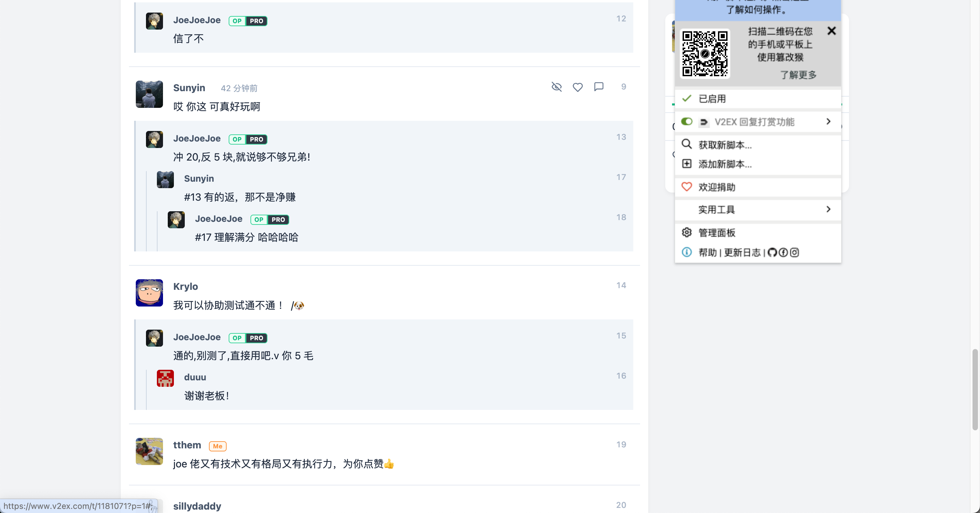Click the Instagram icon in Tampermonkey menu footer
Screen dimensions: 980x513
[x=795, y=252]
